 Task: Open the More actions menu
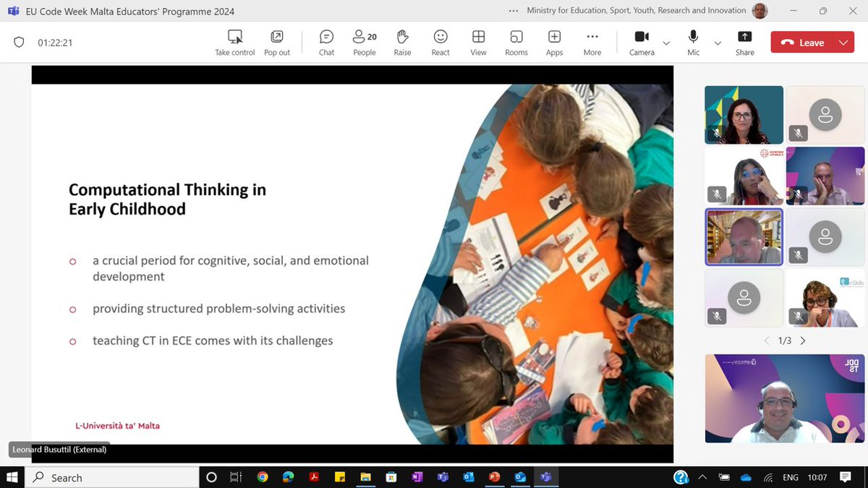592,42
